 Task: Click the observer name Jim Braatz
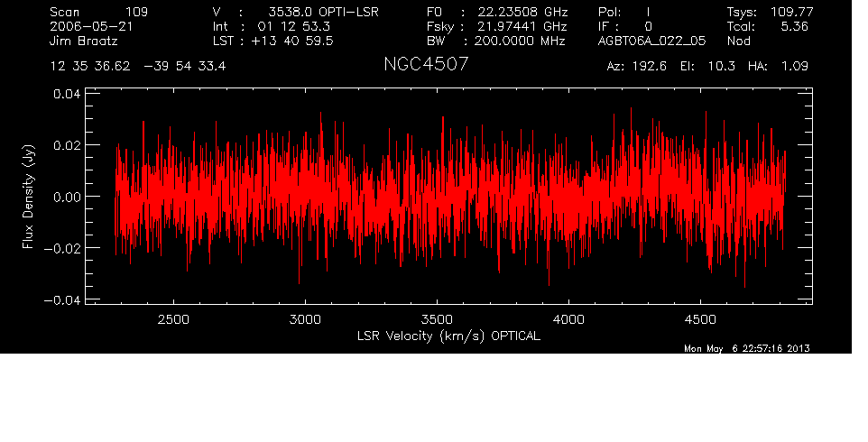84,41
